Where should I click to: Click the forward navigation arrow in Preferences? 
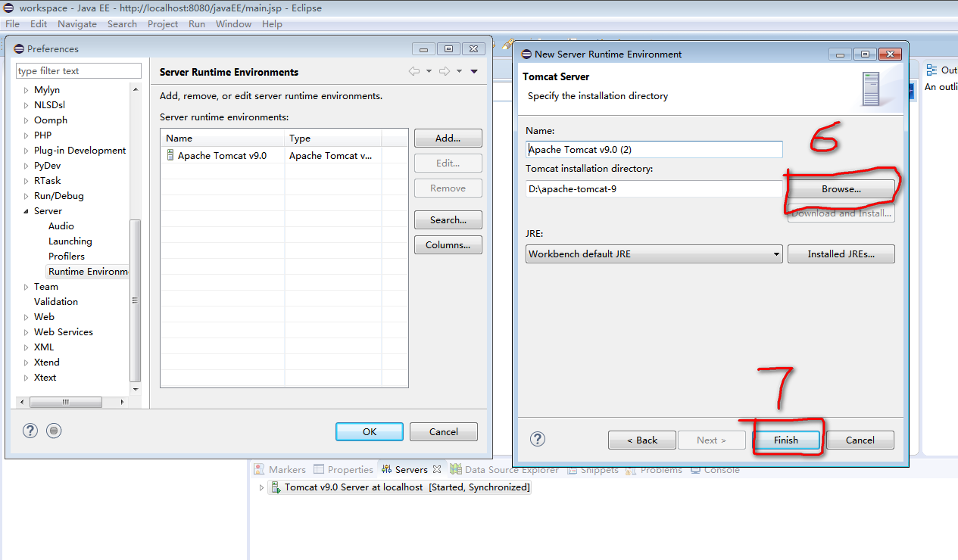(445, 71)
